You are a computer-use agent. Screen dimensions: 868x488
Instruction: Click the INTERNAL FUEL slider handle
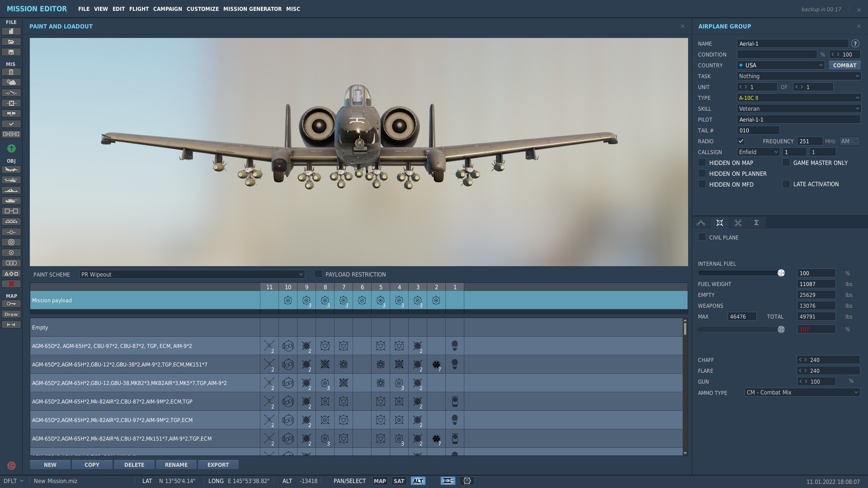pyautogui.click(x=781, y=273)
